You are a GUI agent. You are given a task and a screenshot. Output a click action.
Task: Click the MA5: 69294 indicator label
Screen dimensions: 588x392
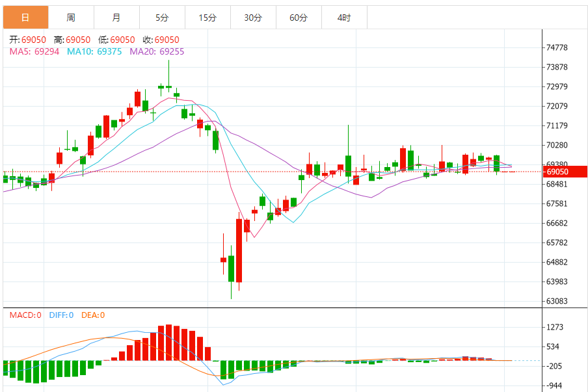tap(34, 52)
